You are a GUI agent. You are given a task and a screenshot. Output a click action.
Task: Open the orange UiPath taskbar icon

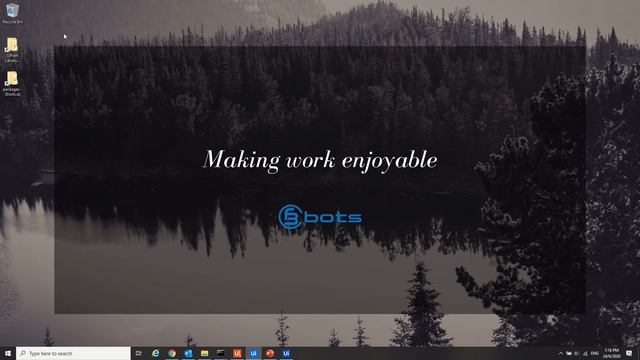(237, 353)
